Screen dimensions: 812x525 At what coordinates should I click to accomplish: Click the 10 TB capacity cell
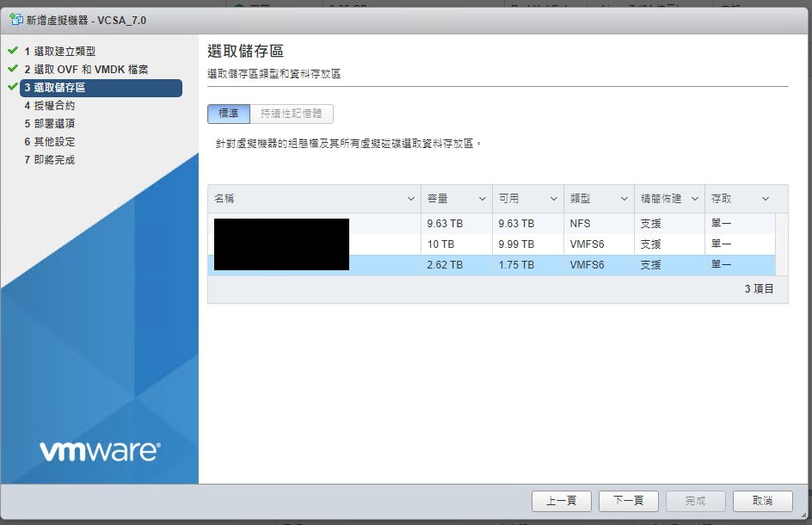pos(440,244)
